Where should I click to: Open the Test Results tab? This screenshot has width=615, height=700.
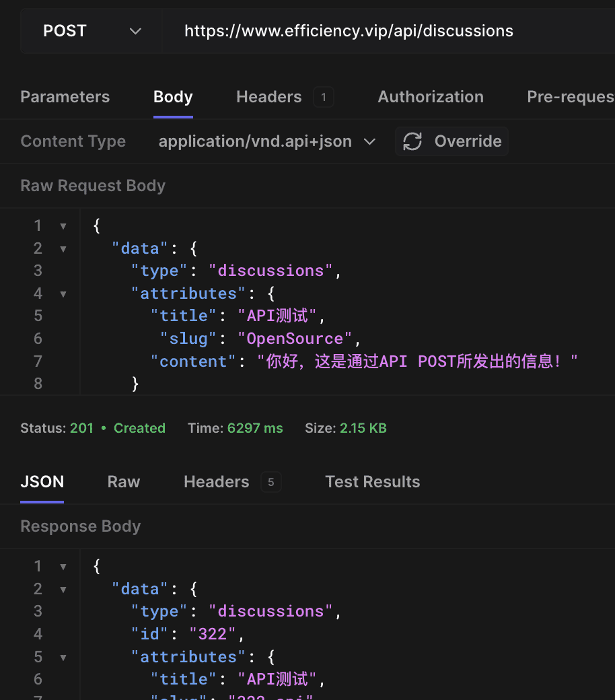point(372,482)
